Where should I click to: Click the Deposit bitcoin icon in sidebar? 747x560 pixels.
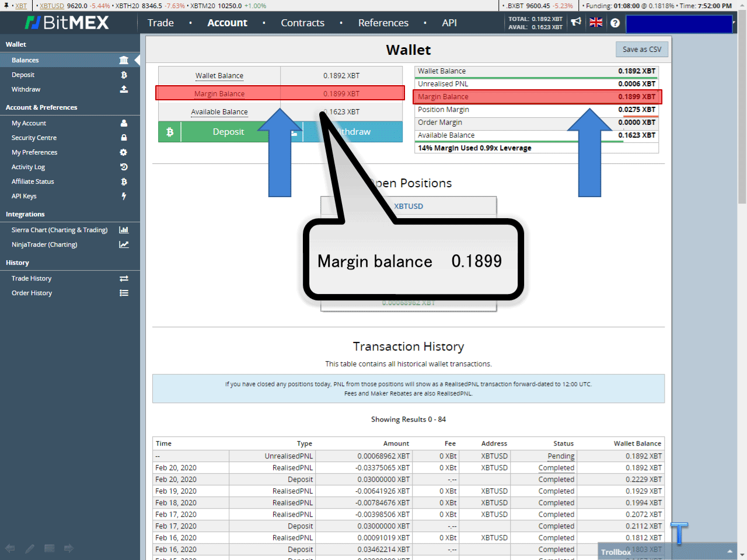tap(124, 75)
